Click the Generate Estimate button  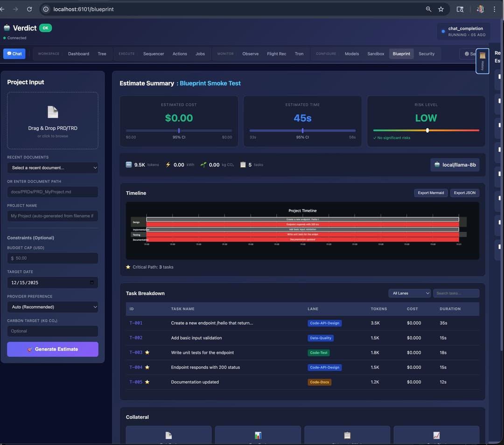click(52, 349)
